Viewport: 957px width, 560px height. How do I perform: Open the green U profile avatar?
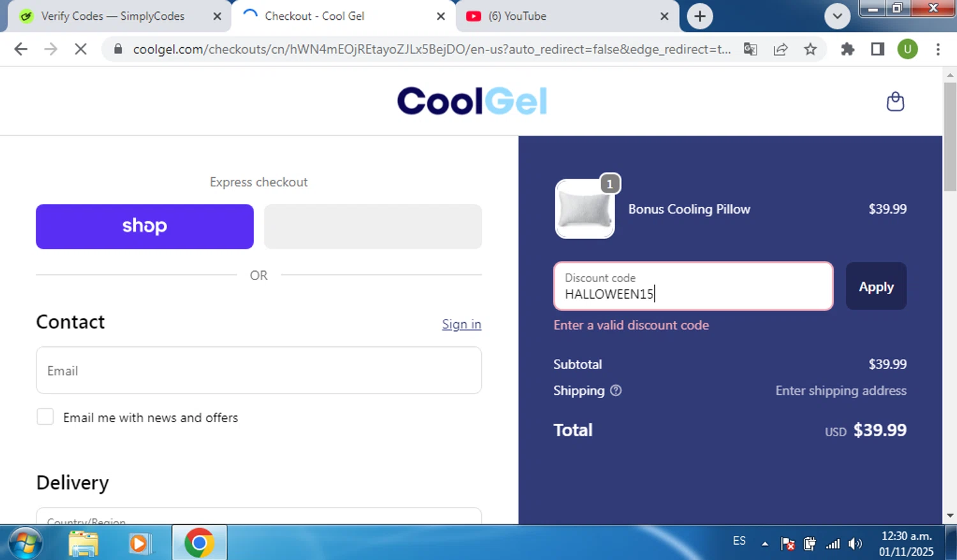[x=907, y=49]
